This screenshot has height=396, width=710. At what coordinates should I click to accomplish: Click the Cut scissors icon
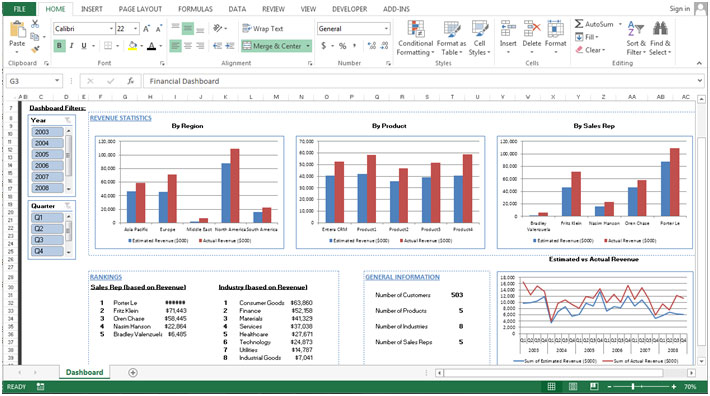point(35,24)
